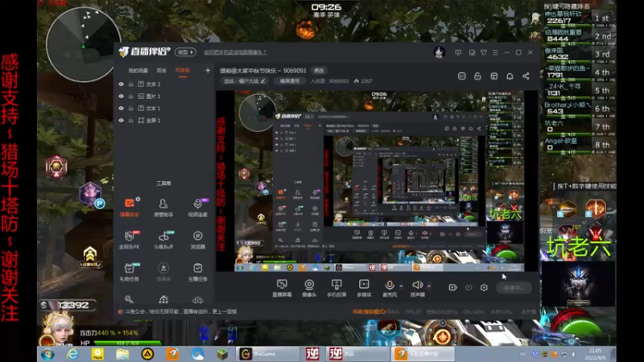Viewport: 644px width, 362px height.
Task: Toggle lock on the 文本 1 layer
Action: tap(130, 109)
